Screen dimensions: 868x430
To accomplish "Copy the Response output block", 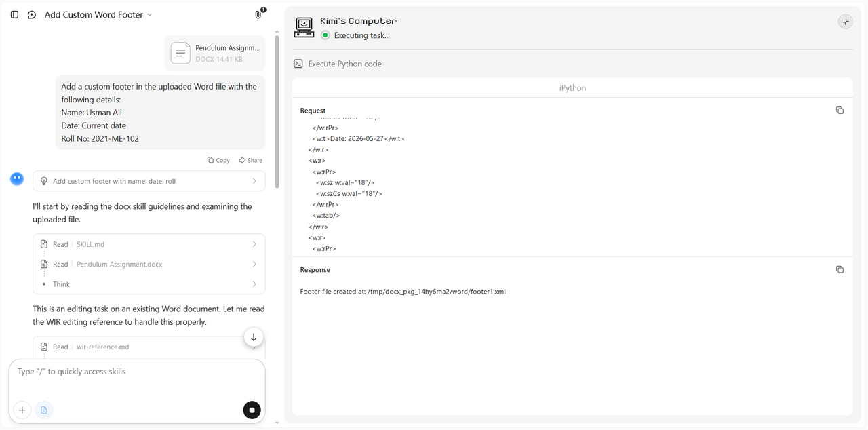I will [x=840, y=270].
